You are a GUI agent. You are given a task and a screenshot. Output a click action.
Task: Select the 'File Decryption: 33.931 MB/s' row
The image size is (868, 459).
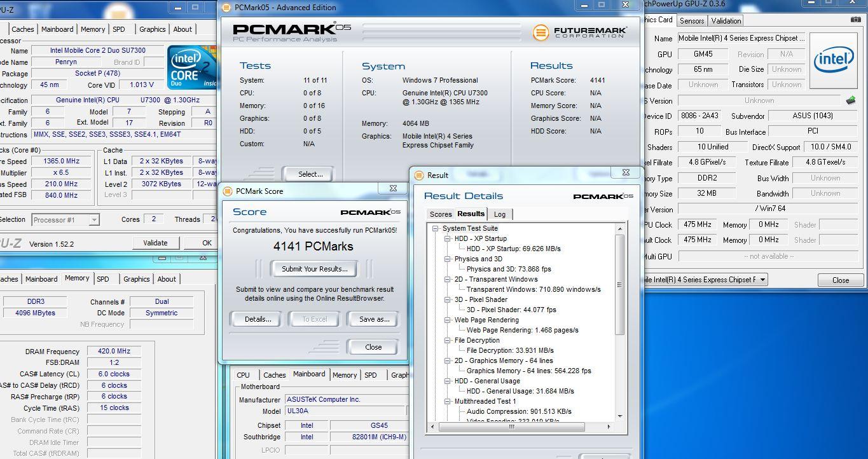(510, 350)
